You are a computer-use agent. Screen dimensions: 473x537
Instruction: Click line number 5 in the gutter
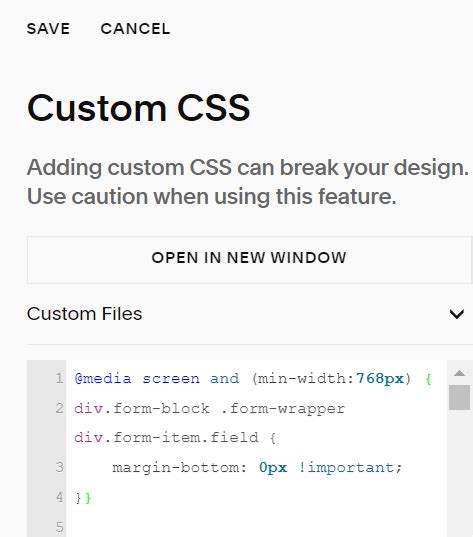[x=60, y=526]
